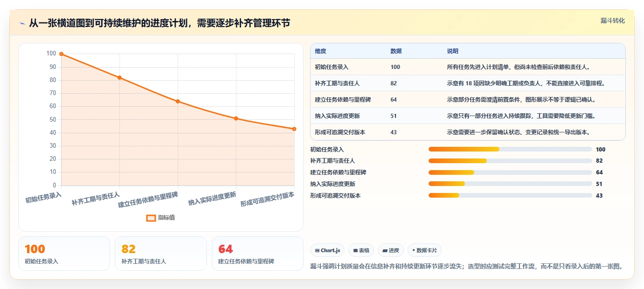Select the 补齐工期与责任人 cell in the table
The width and height of the screenshot is (644, 289).
click(337, 83)
